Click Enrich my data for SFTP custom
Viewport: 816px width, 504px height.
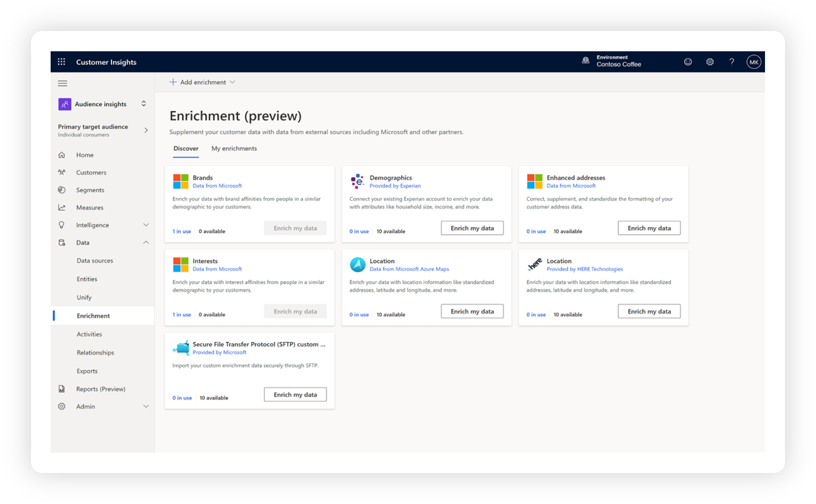pos(295,395)
